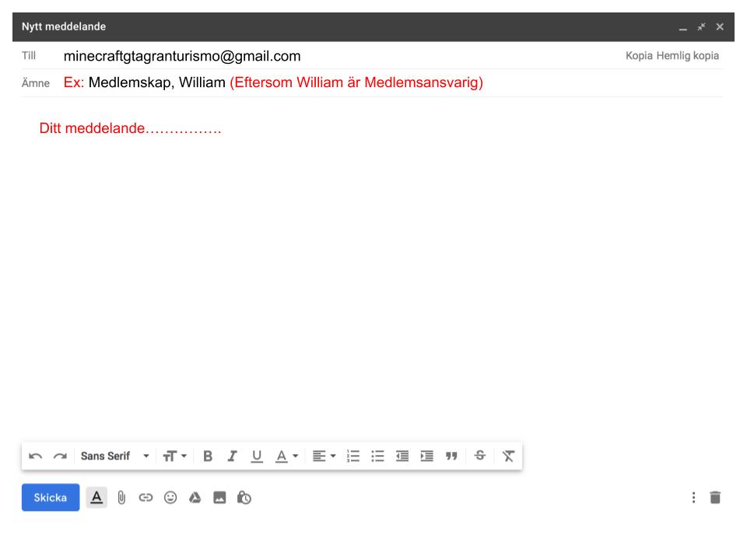
Task: Toggle bold formatting
Action: (x=208, y=456)
